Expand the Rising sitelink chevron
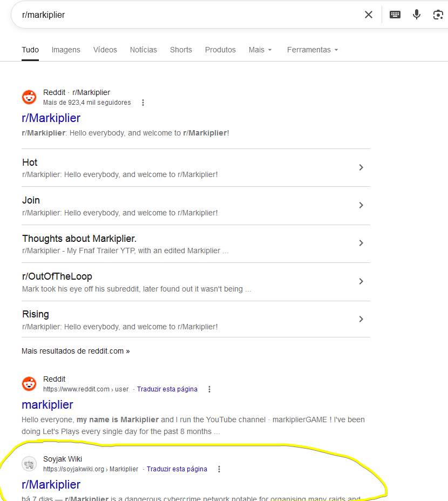Screen dimensions: 448x501 [x=361, y=319]
